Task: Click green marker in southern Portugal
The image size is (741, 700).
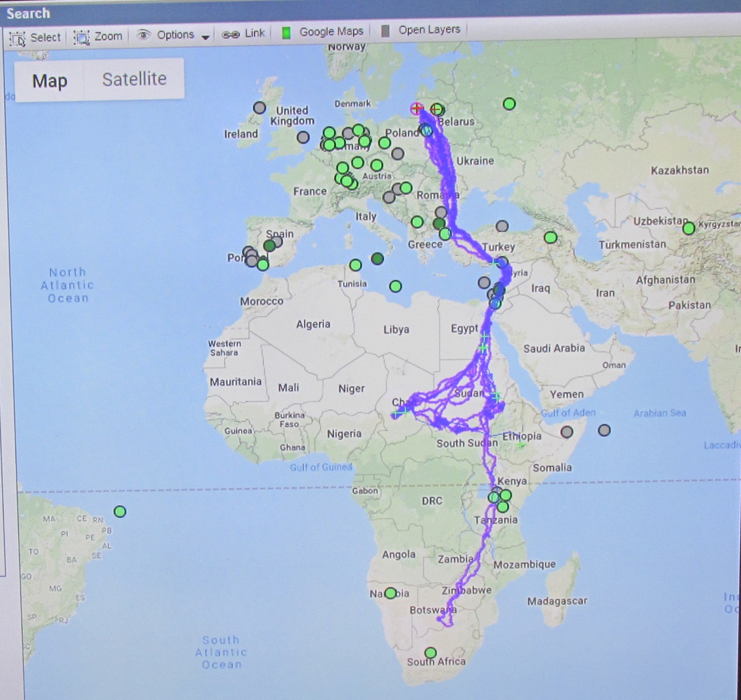Action: click(x=263, y=265)
